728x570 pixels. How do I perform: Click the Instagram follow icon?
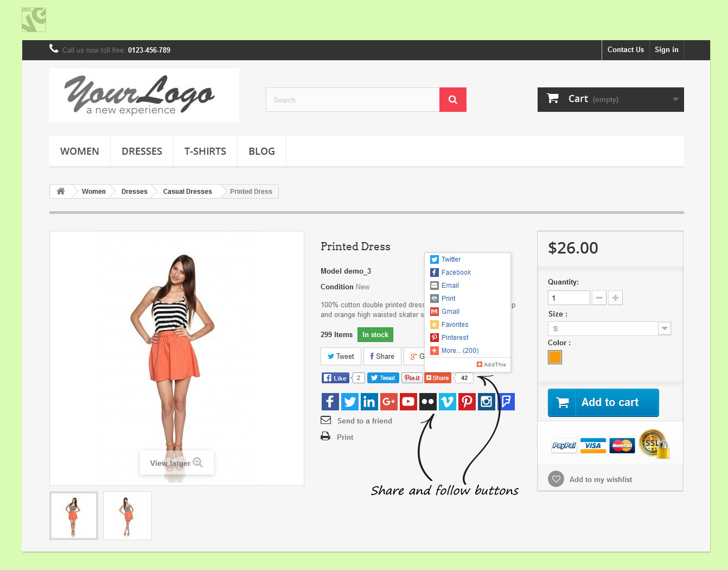[486, 402]
